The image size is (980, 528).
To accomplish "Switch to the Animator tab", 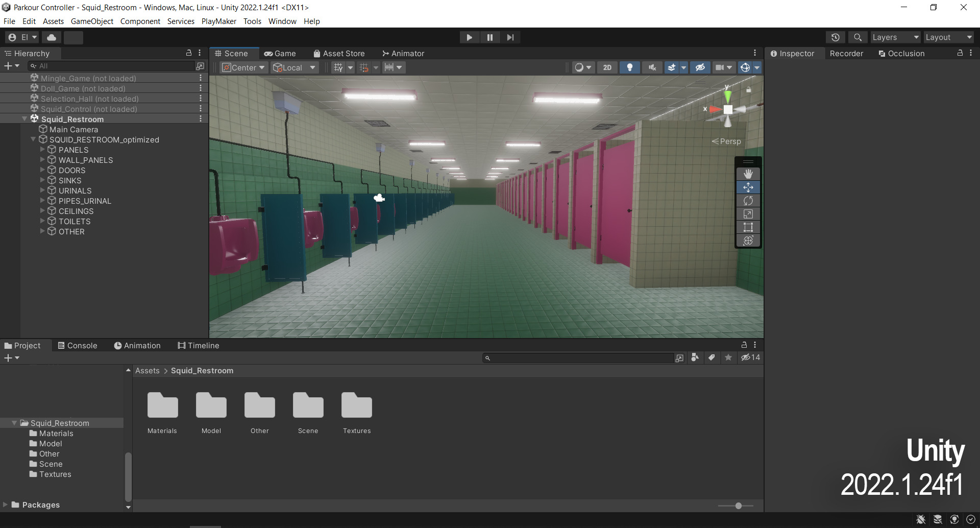I will coord(403,54).
